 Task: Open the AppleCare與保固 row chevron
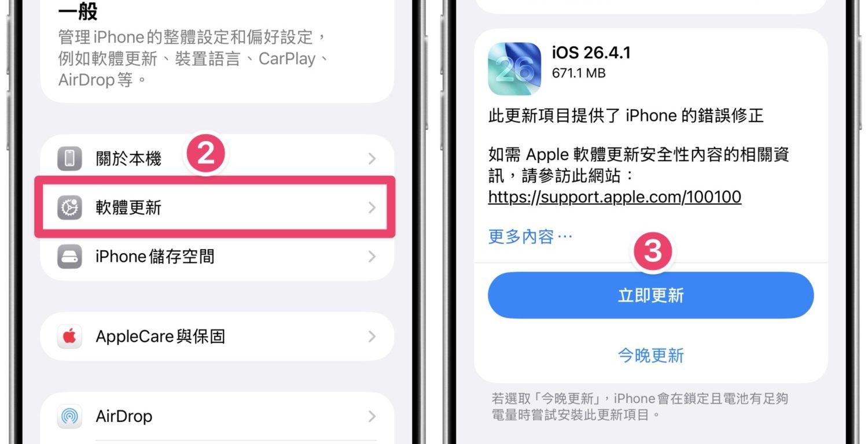point(372,336)
